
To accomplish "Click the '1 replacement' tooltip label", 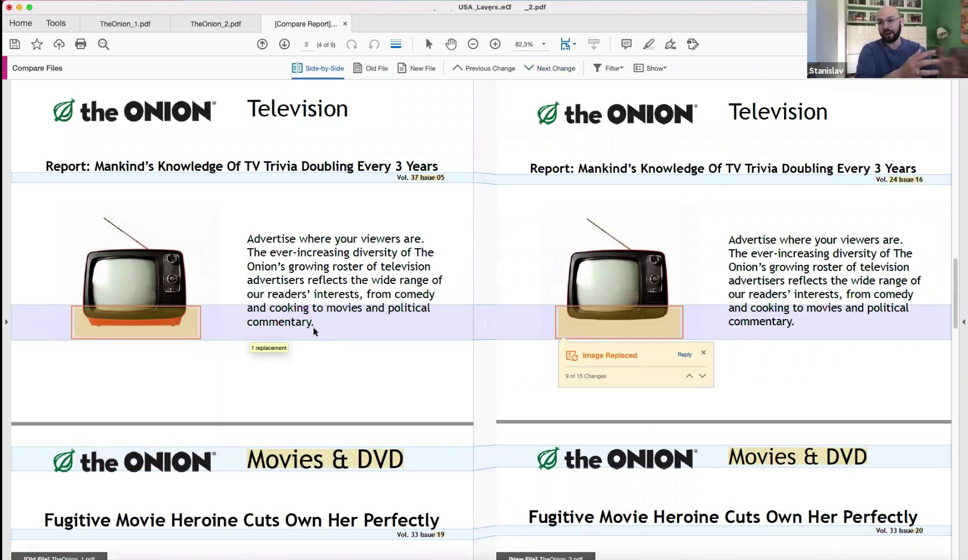I will 269,348.
